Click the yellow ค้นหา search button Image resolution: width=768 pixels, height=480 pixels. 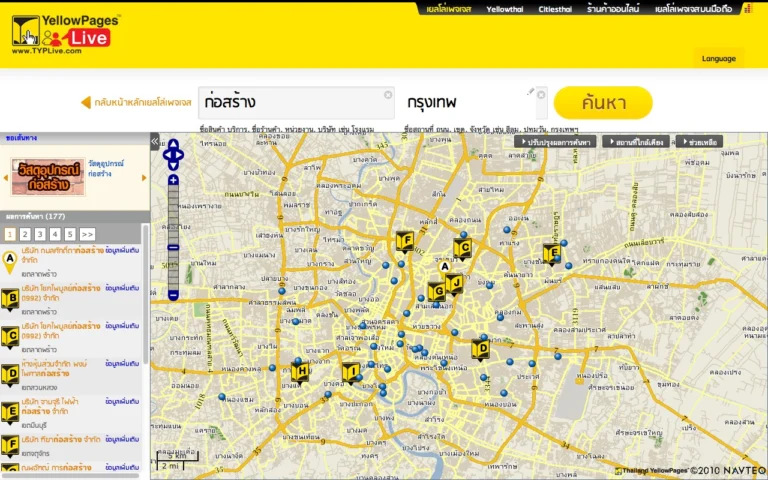[603, 103]
